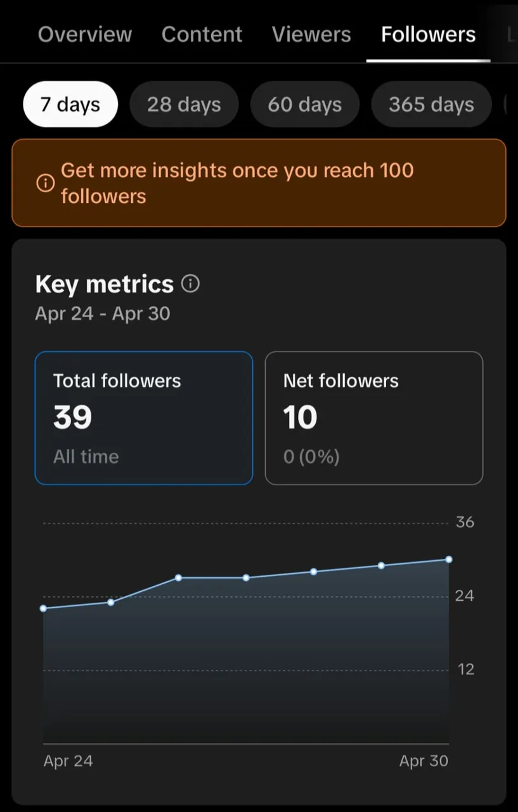Tap the Key metrics info icon
Viewport: 518px width, 812px height.
(x=190, y=284)
